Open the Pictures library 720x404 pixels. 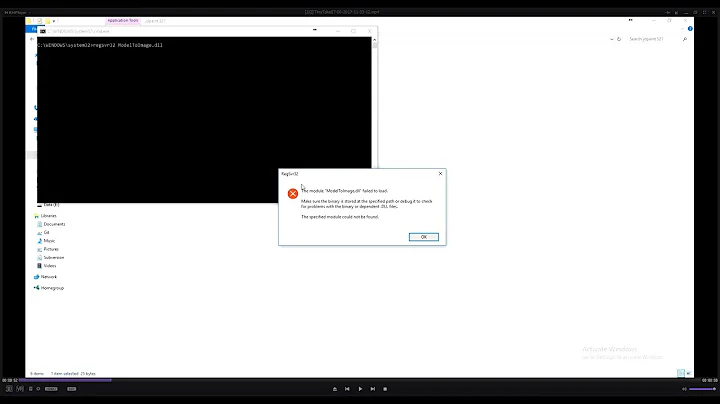[x=51, y=249]
